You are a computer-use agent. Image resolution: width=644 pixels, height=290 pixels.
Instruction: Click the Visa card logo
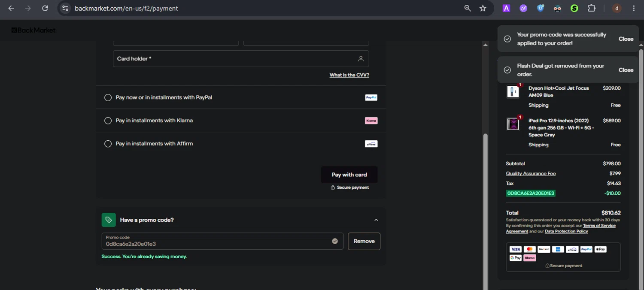click(x=515, y=249)
